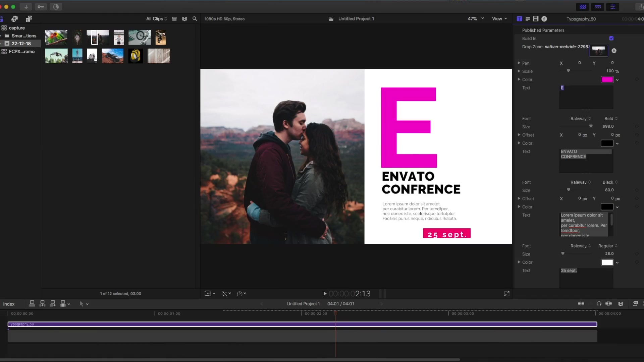Screen dimensions: 644x362
Task: Show the photos and audio sidebar
Action: point(14,19)
